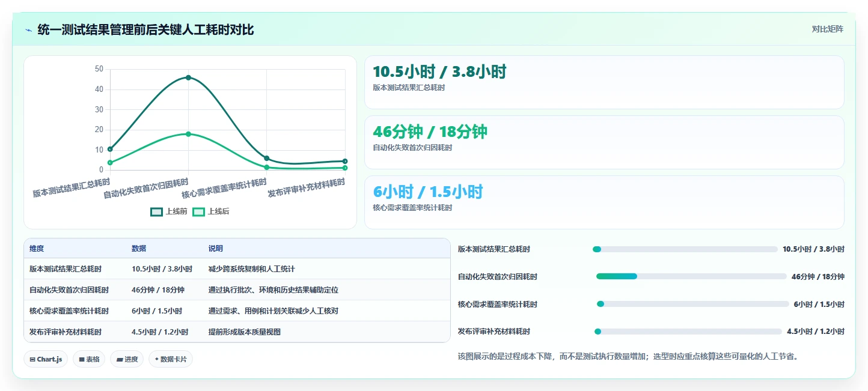Click the 发布评审补充材料耗时 progress bar
This screenshot has height=391, width=868.
(688, 332)
